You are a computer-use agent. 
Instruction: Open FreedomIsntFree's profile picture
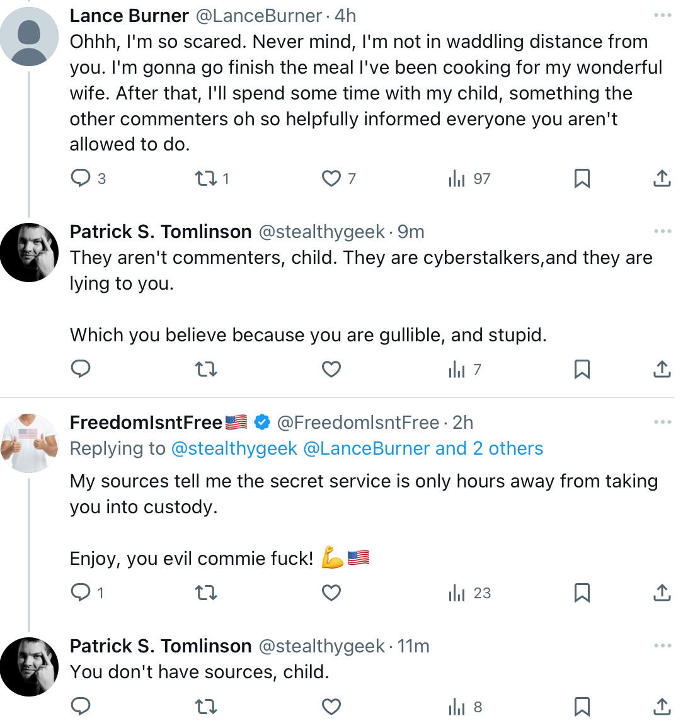click(29, 443)
